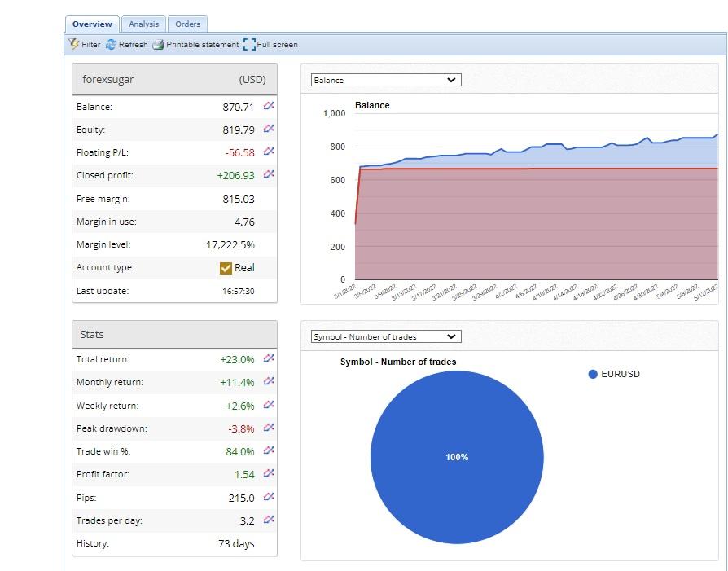
Task: Click the Full screen brackets icon
Action: coord(249,45)
